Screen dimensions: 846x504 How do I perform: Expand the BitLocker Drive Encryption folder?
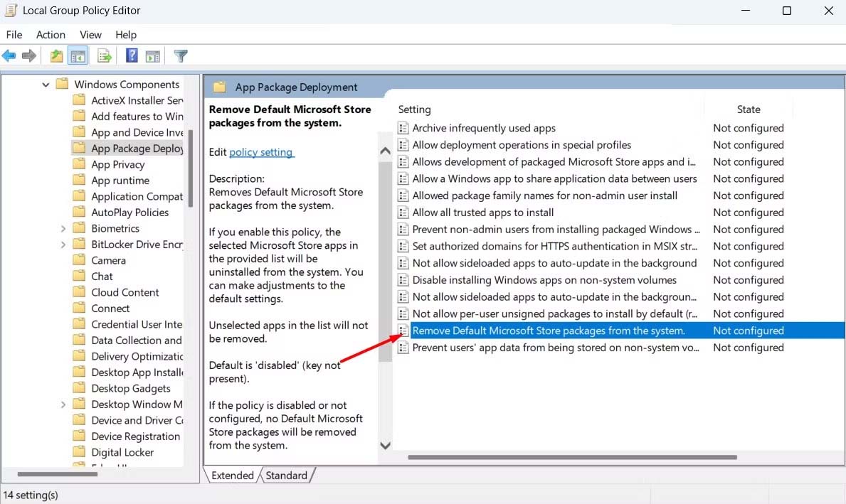pyautogui.click(x=63, y=245)
